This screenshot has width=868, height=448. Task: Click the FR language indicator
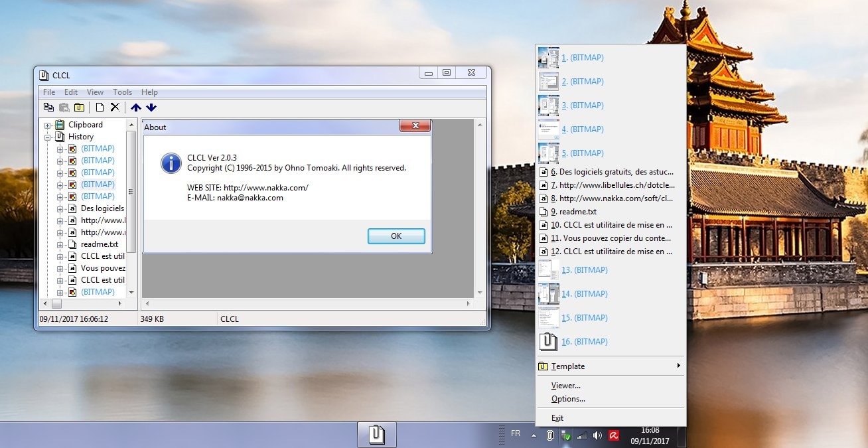[516, 433]
